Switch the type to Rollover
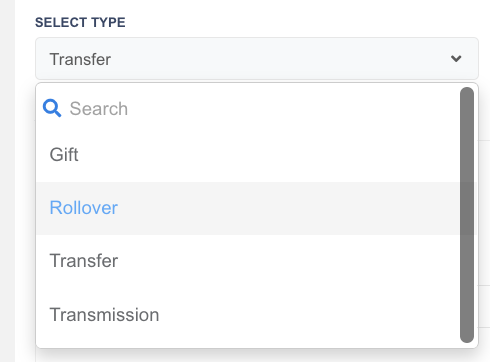This screenshot has height=362, width=490. tap(84, 208)
